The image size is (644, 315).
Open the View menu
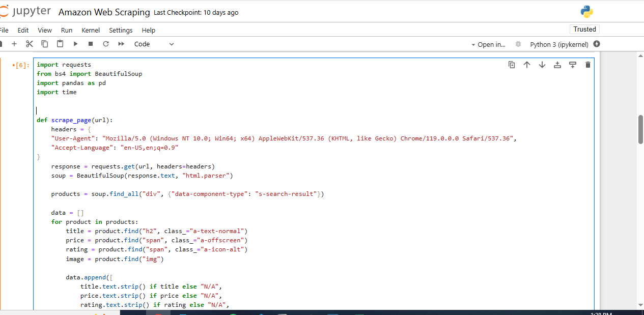45,30
